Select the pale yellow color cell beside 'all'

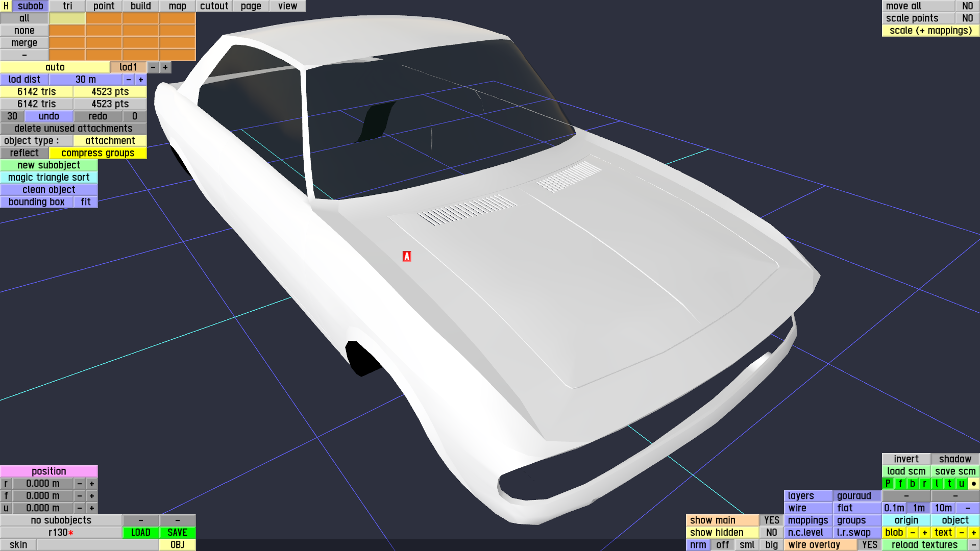[x=67, y=18]
